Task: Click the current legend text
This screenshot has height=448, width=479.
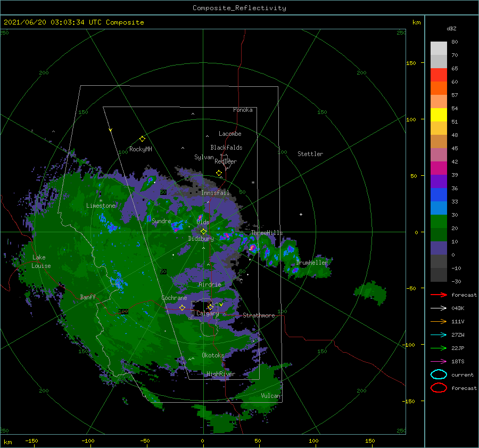Action: coord(463,374)
